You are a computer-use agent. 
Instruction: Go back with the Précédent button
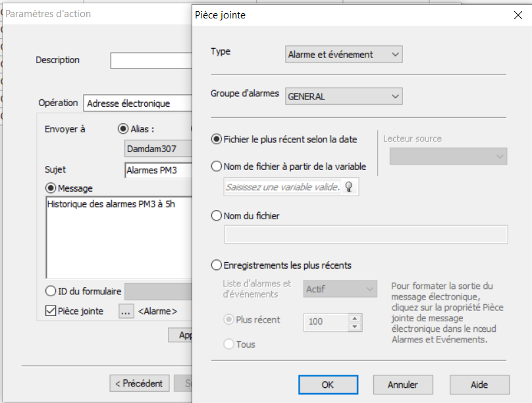(x=139, y=383)
